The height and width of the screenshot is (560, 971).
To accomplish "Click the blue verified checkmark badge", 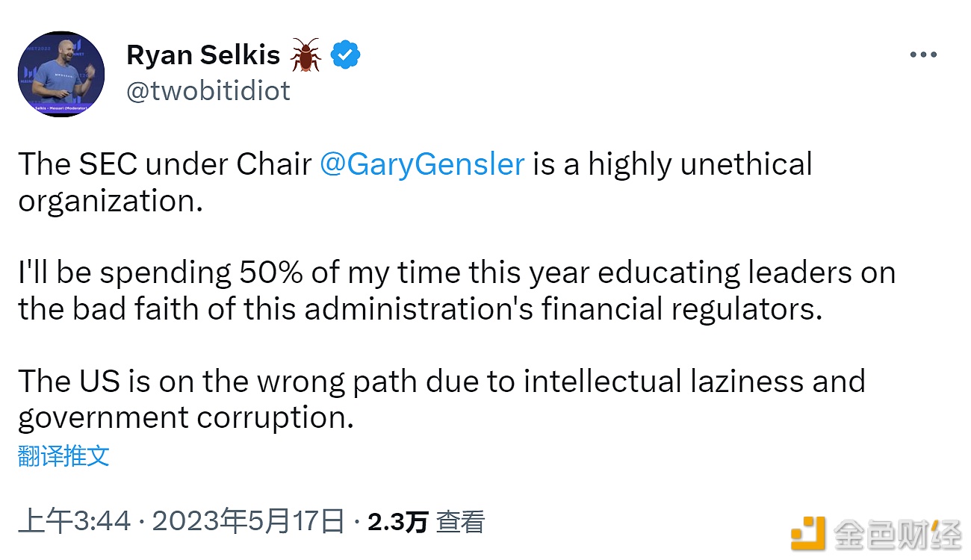I will (346, 55).
